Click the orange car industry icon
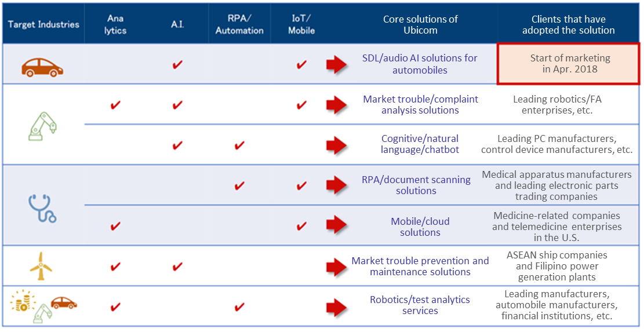The height and width of the screenshot is (332, 644). [x=42, y=67]
